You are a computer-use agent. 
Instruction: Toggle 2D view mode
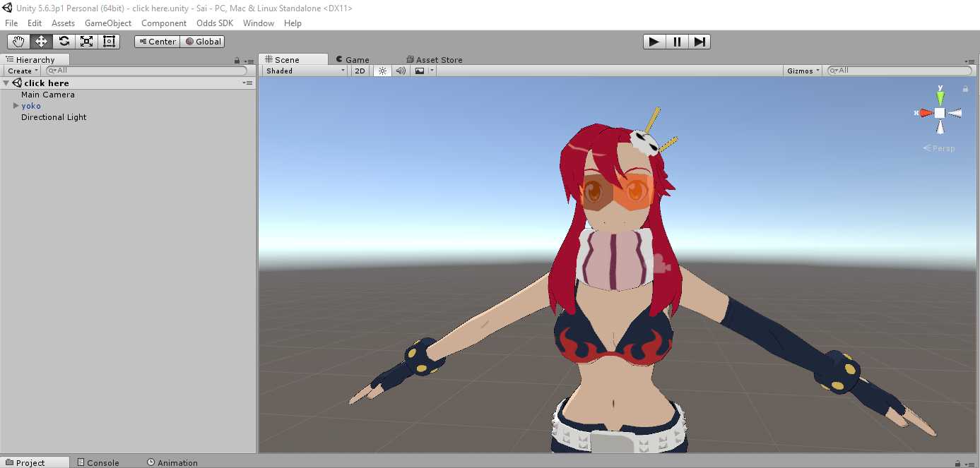[x=360, y=71]
